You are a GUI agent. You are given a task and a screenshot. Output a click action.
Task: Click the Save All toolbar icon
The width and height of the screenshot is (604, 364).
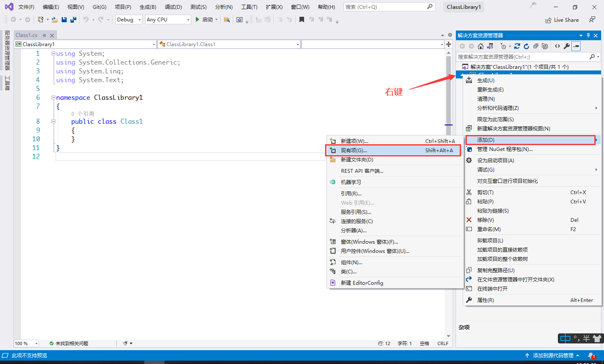click(x=73, y=20)
